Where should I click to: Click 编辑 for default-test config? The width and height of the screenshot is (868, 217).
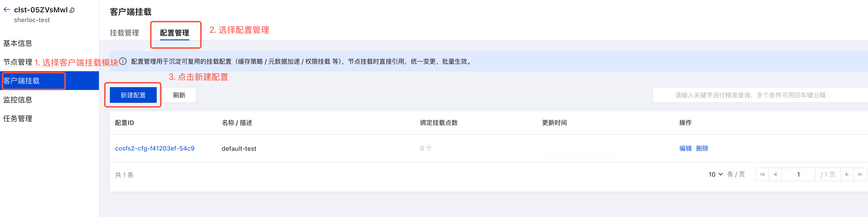pyautogui.click(x=685, y=148)
